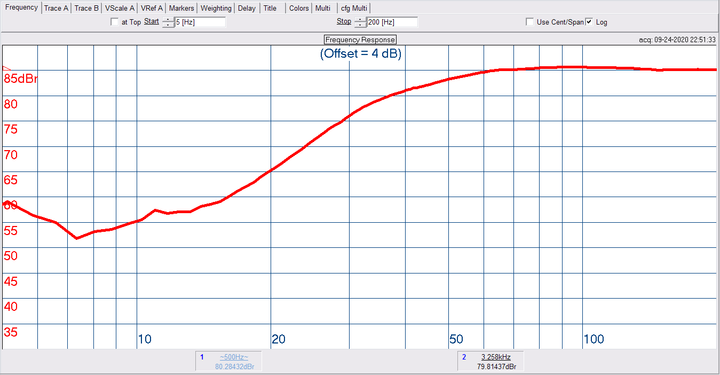This screenshot has height=375, width=720.
Task: Open the Delay tab
Action: coord(247,8)
